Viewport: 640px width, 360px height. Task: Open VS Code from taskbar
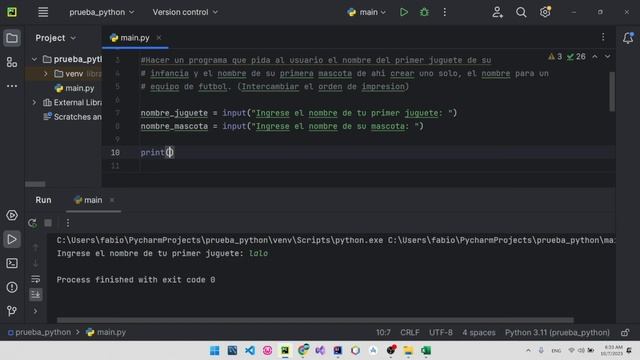pyautogui.click(x=250, y=351)
